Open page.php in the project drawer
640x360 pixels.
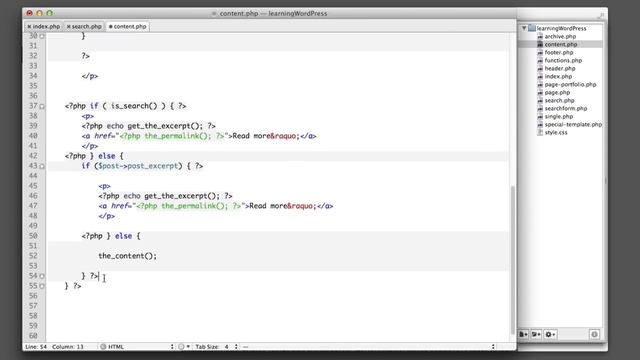pyautogui.click(x=557, y=93)
